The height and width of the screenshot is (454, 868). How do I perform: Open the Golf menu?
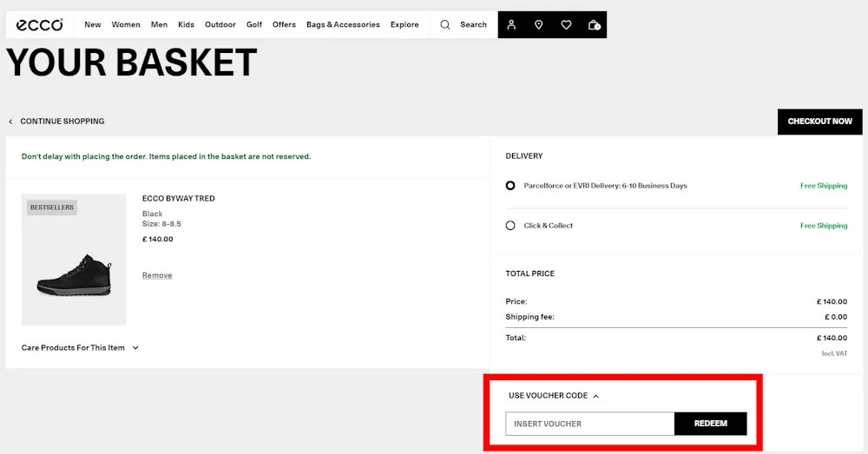click(254, 24)
